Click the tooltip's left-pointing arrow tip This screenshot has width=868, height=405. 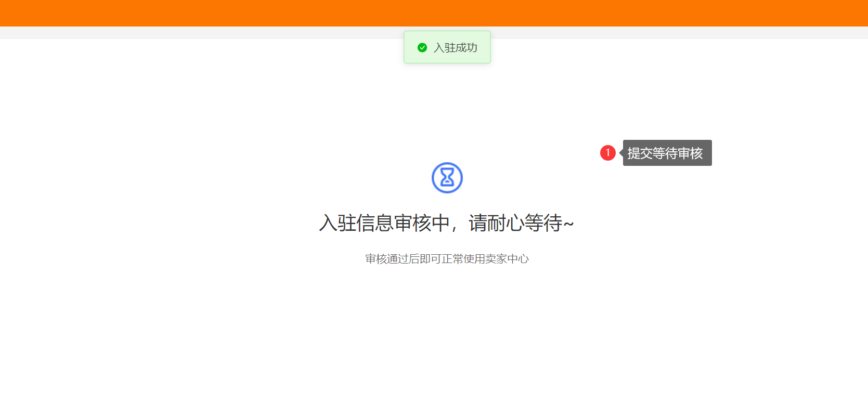pyautogui.click(x=621, y=153)
